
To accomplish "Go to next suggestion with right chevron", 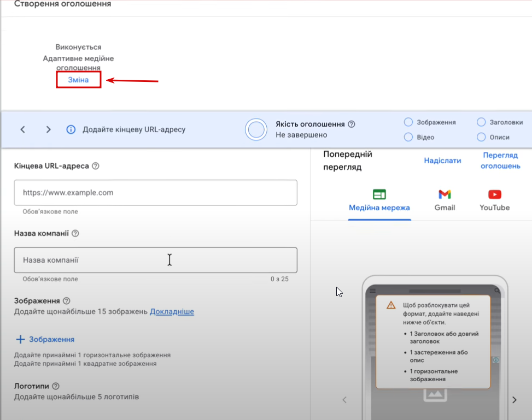I will click(x=48, y=129).
